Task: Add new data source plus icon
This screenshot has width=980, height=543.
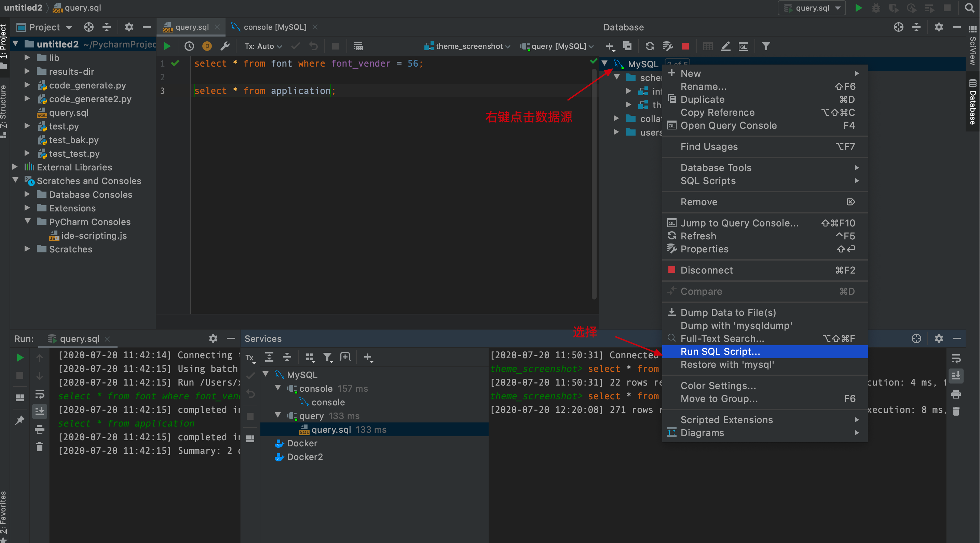Action: tap(610, 46)
